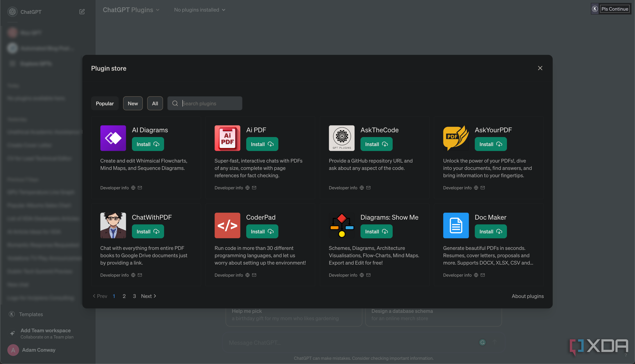Select the Popular filter tab
Screen dimensions: 635x364
pos(105,103)
